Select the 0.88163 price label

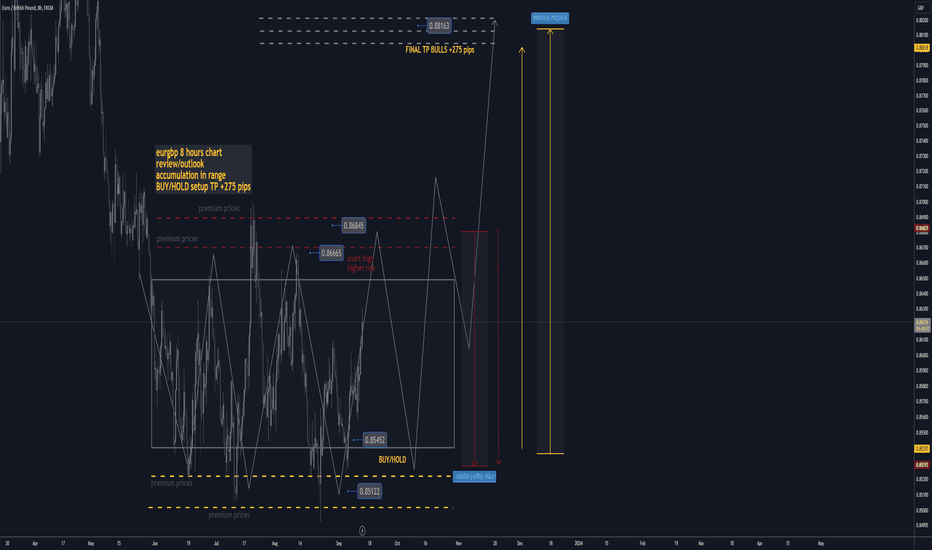tap(439, 26)
